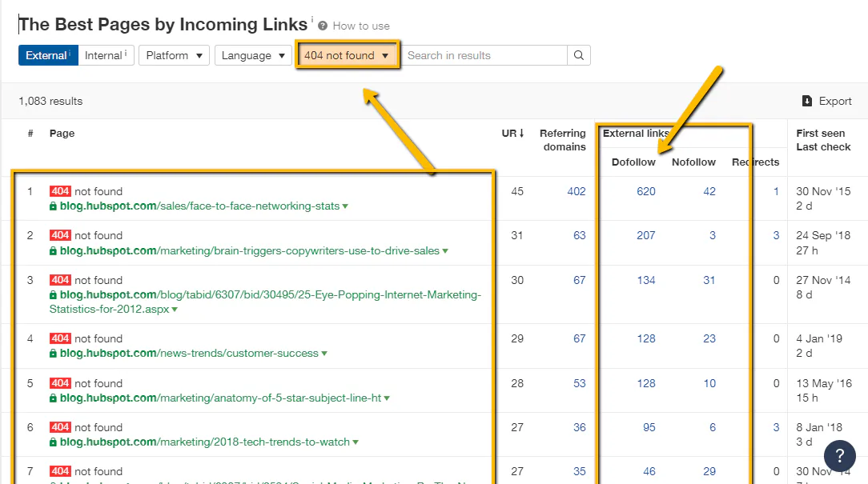Screen dimensions: 868x484
Task: Click nofollow value 31
Action: [x=709, y=281]
